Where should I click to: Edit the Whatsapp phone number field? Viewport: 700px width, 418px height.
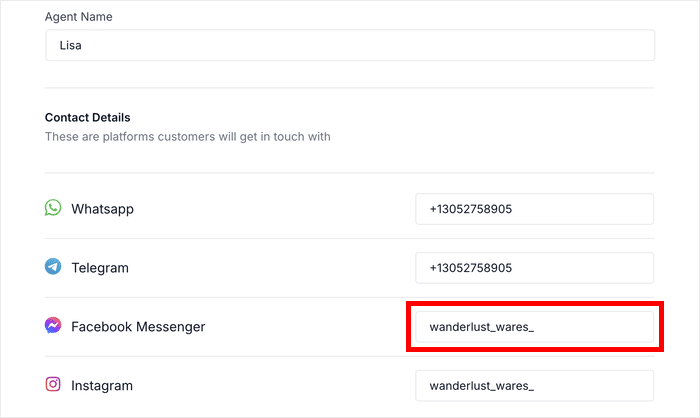click(x=534, y=209)
